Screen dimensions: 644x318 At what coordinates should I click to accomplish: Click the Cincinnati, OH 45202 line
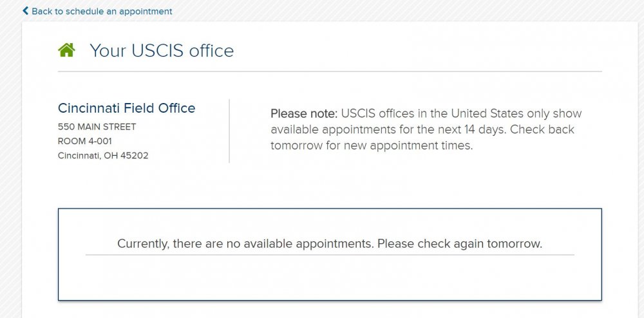[x=103, y=155]
